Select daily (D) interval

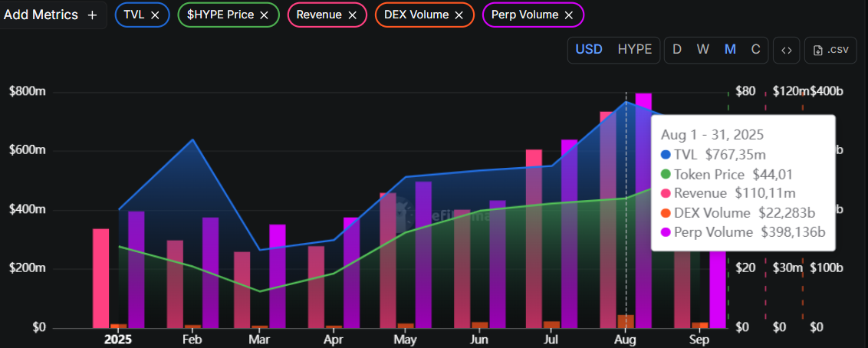pyautogui.click(x=677, y=49)
